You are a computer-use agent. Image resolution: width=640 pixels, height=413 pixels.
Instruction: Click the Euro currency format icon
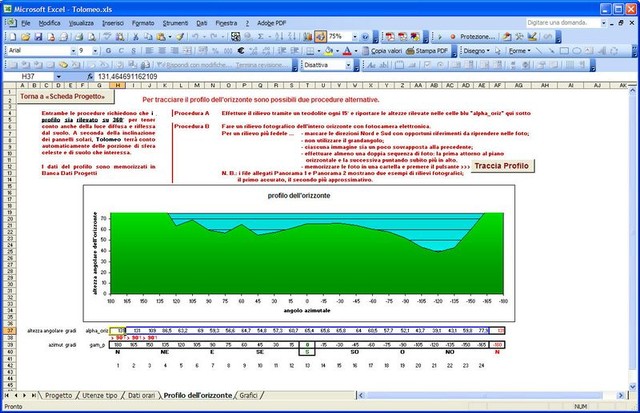click(x=241, y=51)
